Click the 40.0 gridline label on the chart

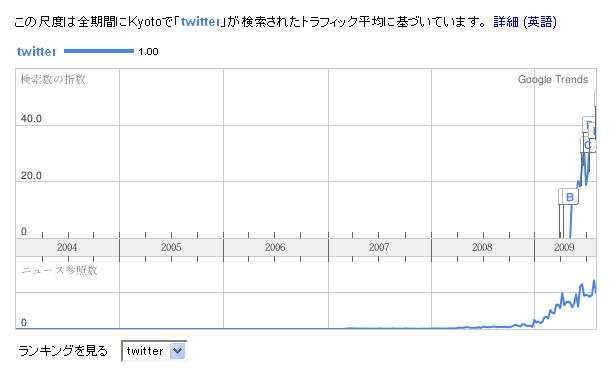31,118
